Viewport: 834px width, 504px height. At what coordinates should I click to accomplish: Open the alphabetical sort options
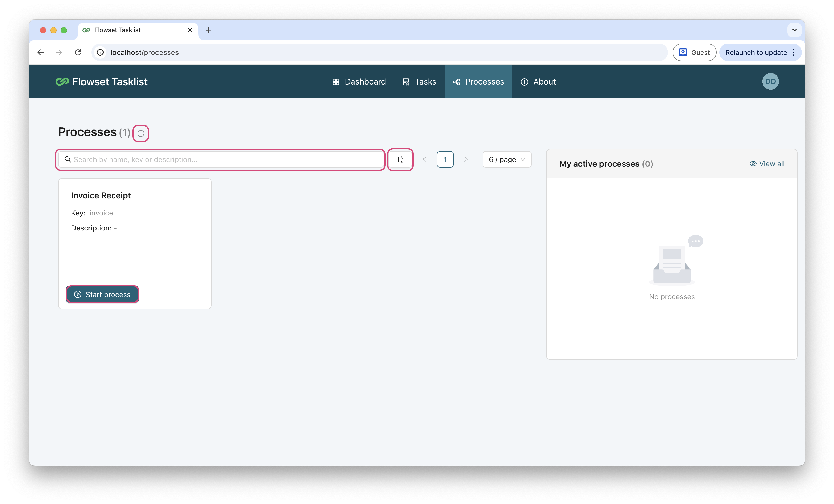(x=400, y=159)
